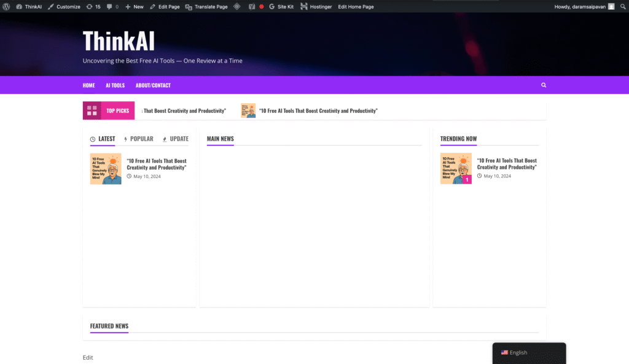Open Translate Page in admin bar

pos(206,6)
